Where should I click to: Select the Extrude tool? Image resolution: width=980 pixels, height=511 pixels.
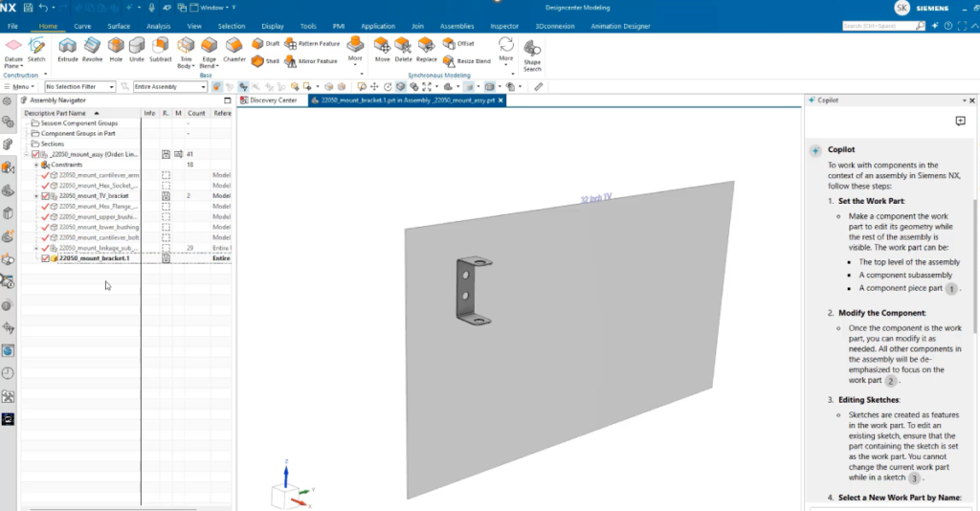(x=68, y=50)
